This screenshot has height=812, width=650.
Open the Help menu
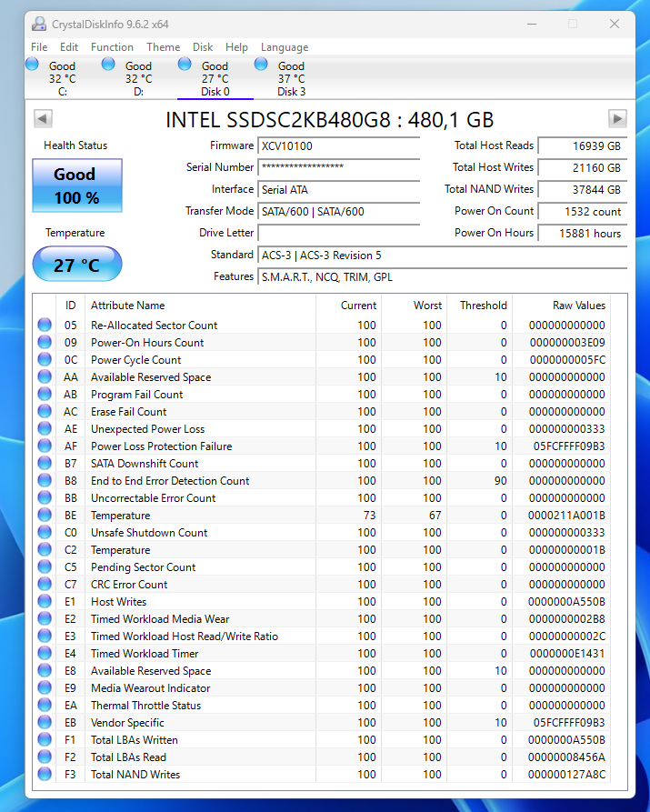pyautogui.click(x=236, y=47)
